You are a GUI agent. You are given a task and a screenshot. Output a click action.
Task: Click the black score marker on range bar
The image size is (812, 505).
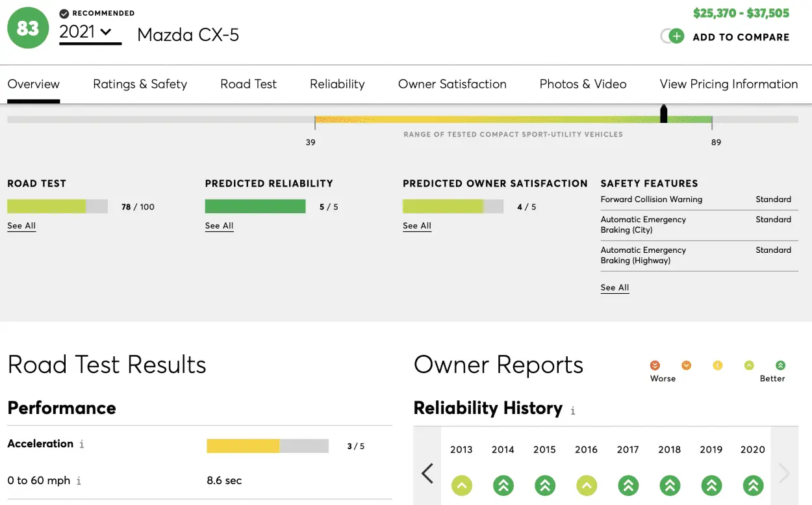tap(664, 113)
